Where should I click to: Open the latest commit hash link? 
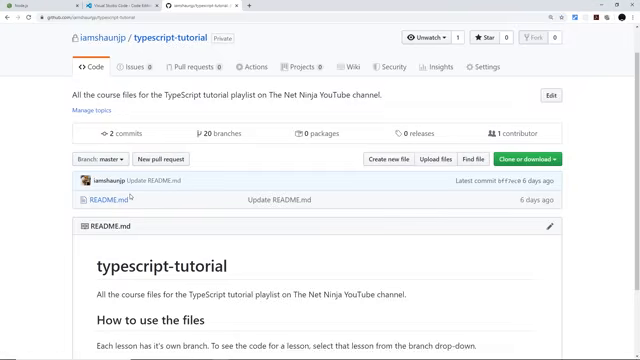click(509, 181)
